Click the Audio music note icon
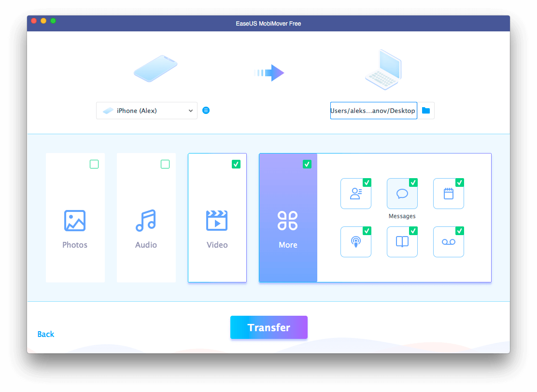This screenshot has width=537, height=392. [x=146, y=221]
